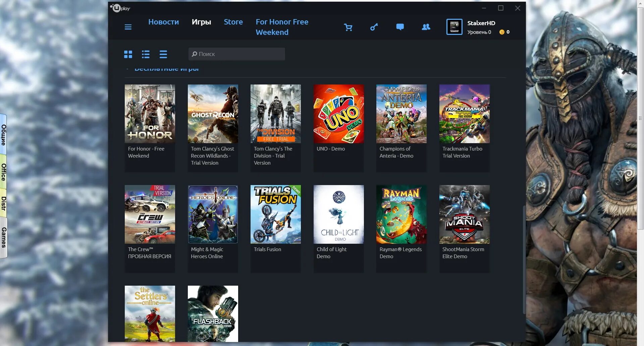This screenshot has height=346, width=644.
Task: Click the Uplay game list scrollbar
Action: click(524, 260)
